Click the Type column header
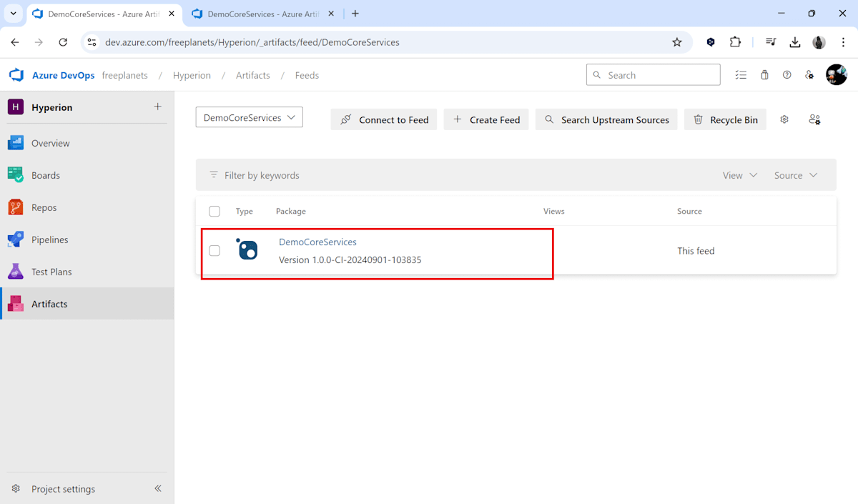Screen dimensions: 858x504 245,211
